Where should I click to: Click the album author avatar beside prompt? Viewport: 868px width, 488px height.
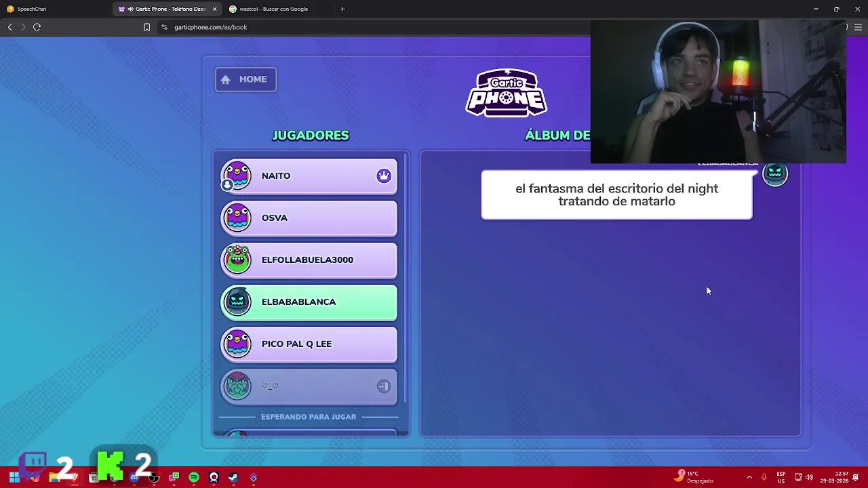point(775,174)
